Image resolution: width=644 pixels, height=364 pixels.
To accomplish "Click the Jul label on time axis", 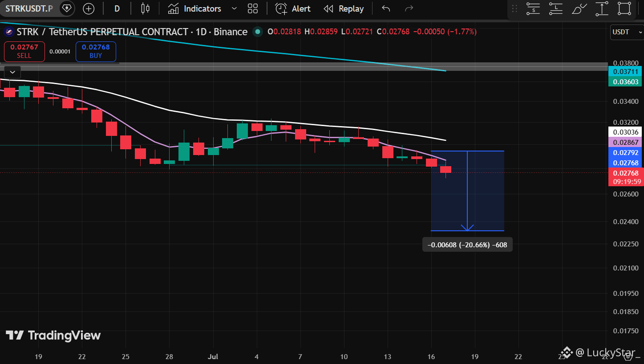I will pos(213,356).
